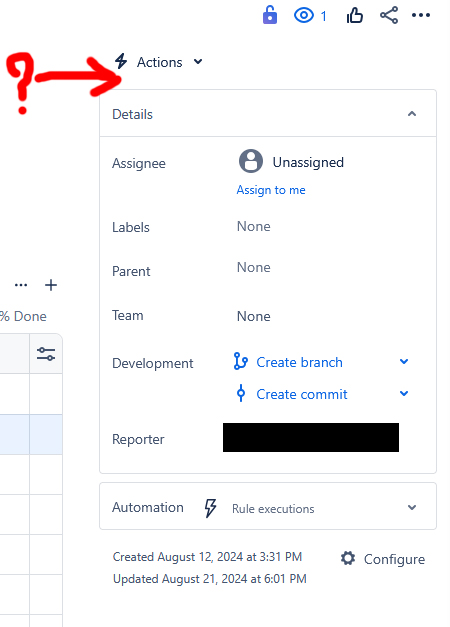450x627 pixels.
Task: Click the chevron next to Actions
Action: coord(198,62)
